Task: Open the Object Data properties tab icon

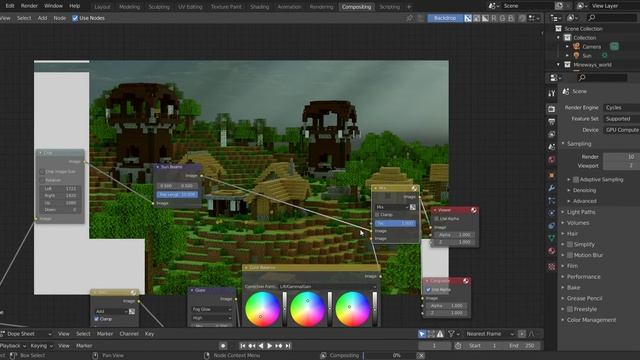Action: [551, 238]
